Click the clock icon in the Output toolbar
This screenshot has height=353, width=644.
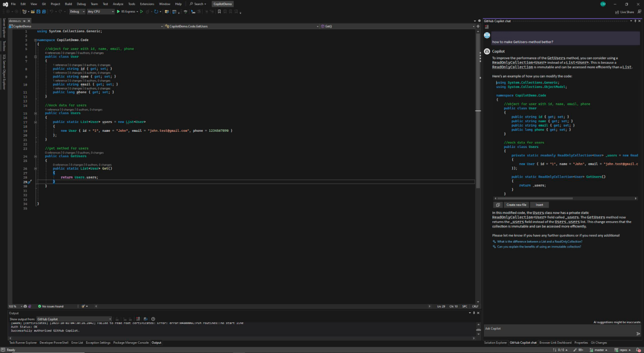pyautogui.click(x=153, y=319)
